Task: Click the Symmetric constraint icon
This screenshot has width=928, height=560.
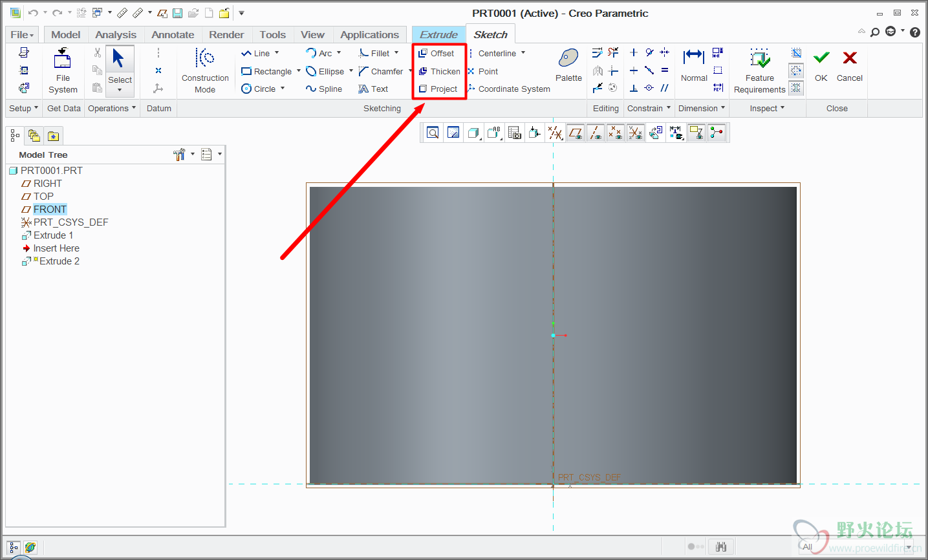Action: click(665, 53)
